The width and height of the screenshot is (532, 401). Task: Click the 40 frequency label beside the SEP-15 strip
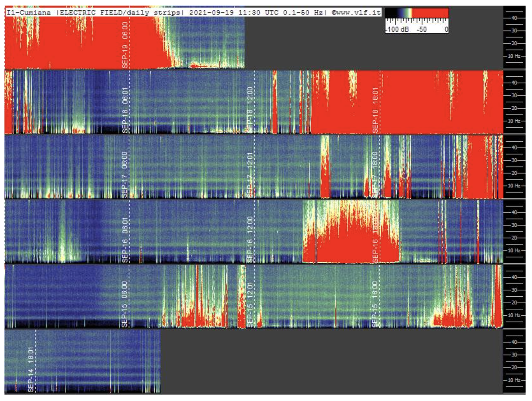(x=514, y=277)
